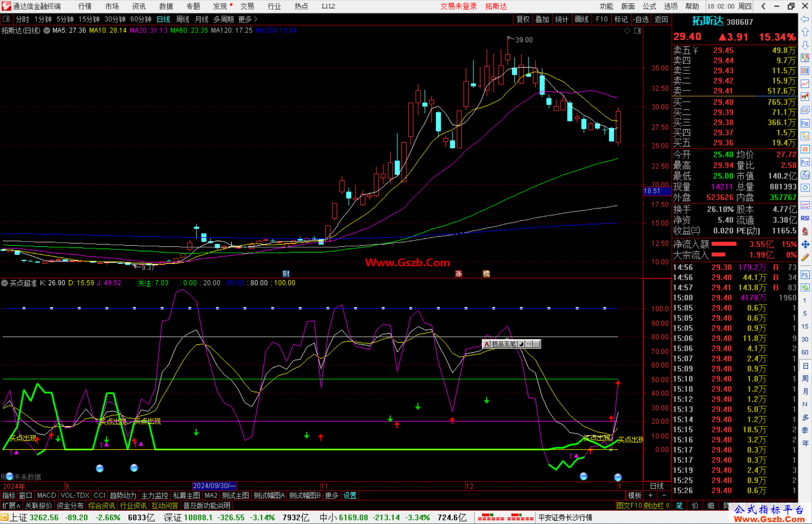Click the plus zoom button beside 模板
Screen dimensions: 812x524
tap(650, 495)
